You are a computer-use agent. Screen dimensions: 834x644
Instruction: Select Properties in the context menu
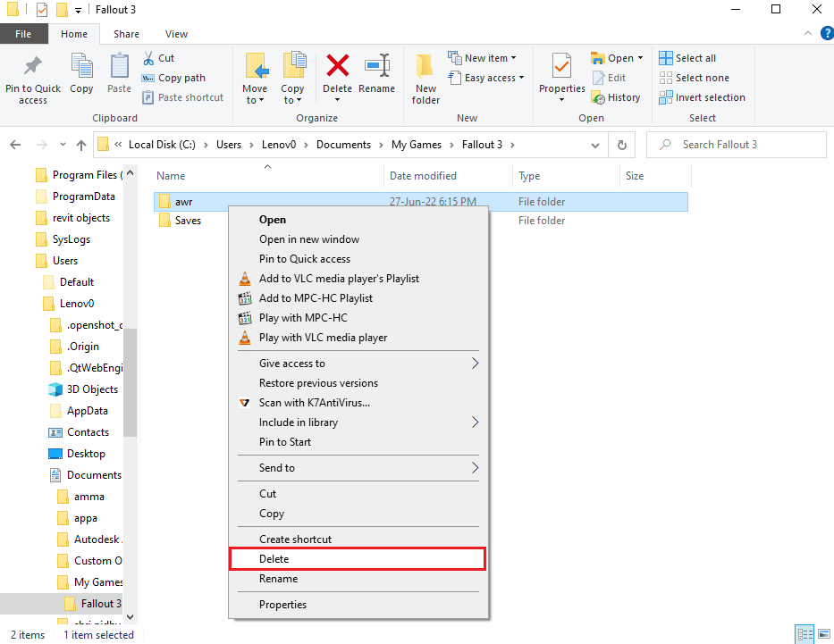[x=358, y=605]
